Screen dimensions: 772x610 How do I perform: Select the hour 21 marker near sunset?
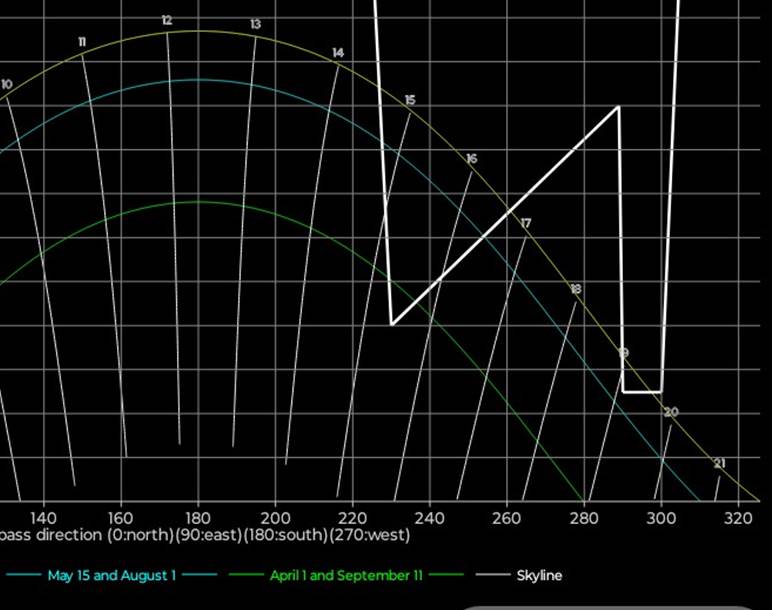pyautogui.click(x=719, y=463)
